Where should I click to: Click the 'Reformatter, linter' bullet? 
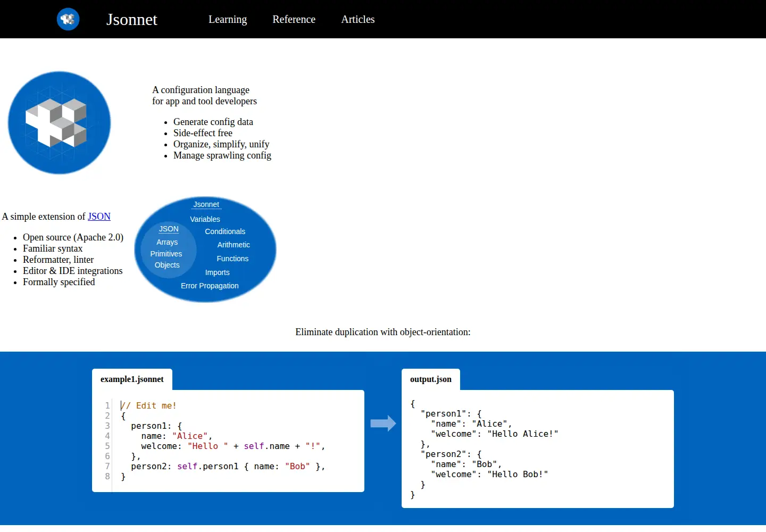click(x=58, y=260)
